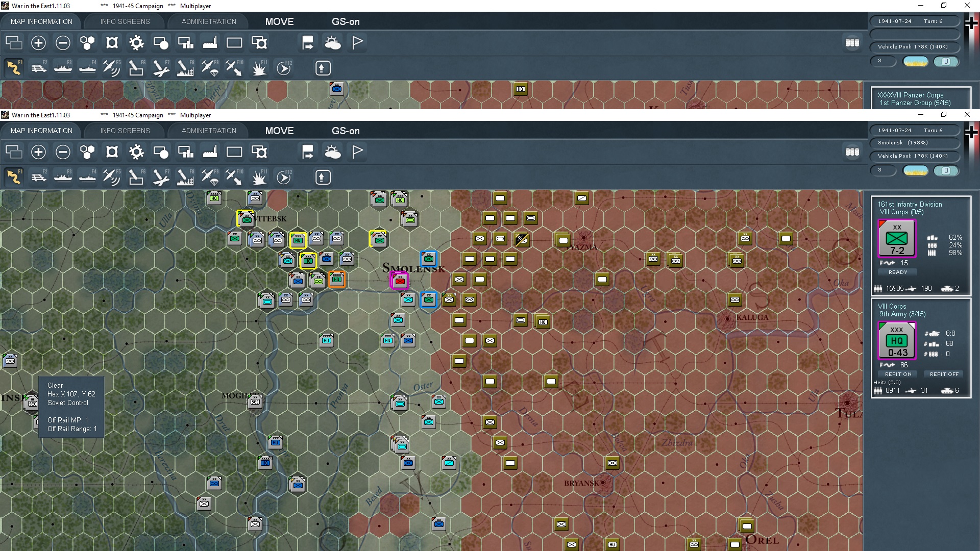The image size is (980, 551).
Task: Click leader name Heitz (5.0)
Action: coord(887,382)
